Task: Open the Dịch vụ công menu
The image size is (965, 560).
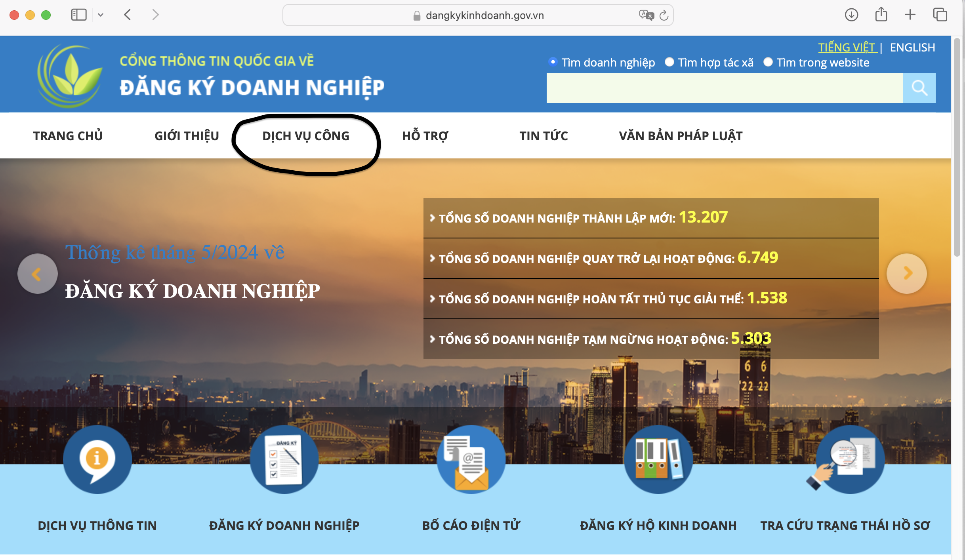Action: click(306, 136)
